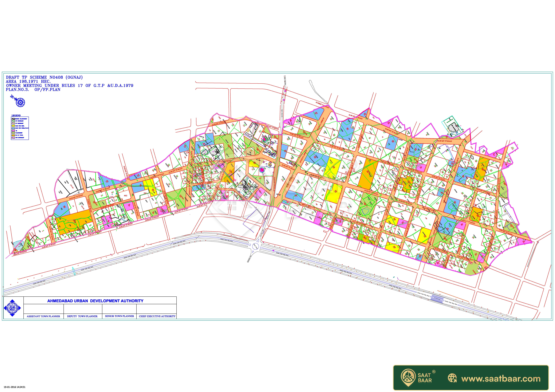Click the orange S.& E. W.S.H. legend swatch

[13, 135]
